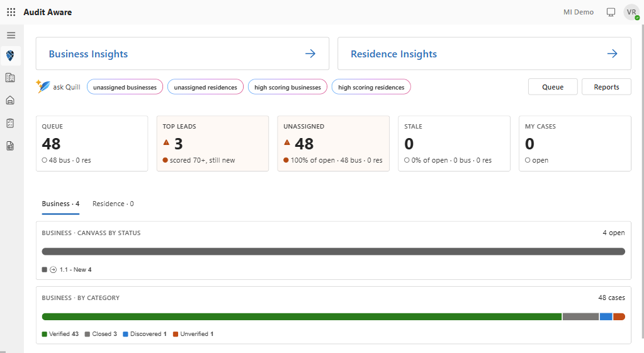Click the Discovered 1 legend entry

[x=145, y=334]
